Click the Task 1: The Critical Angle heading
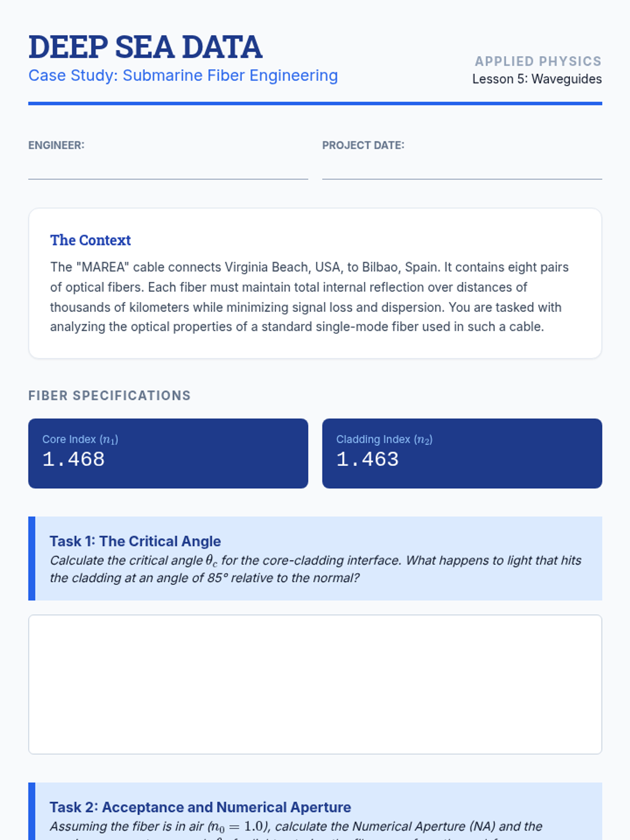This screenshot has height=840, width=630. 135,541
